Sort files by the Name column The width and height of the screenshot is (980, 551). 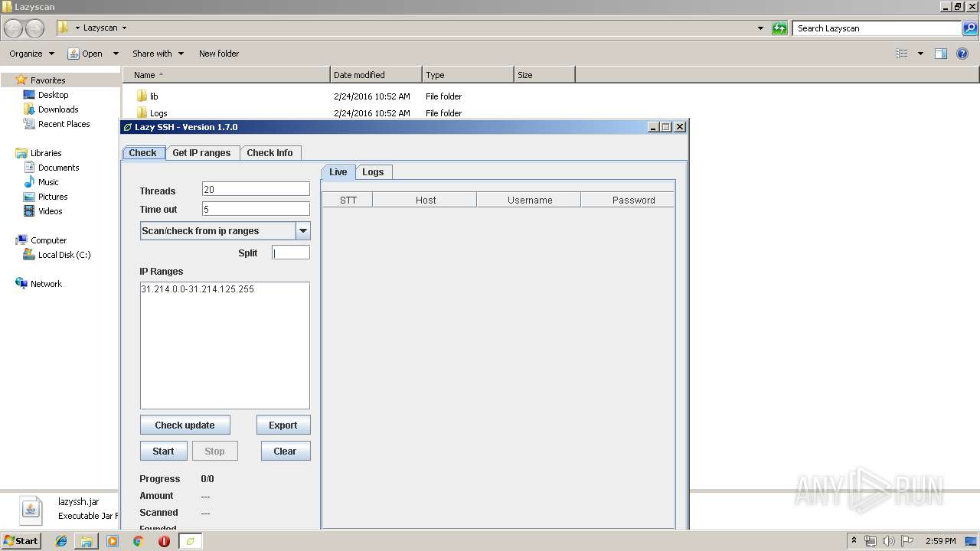226,75
